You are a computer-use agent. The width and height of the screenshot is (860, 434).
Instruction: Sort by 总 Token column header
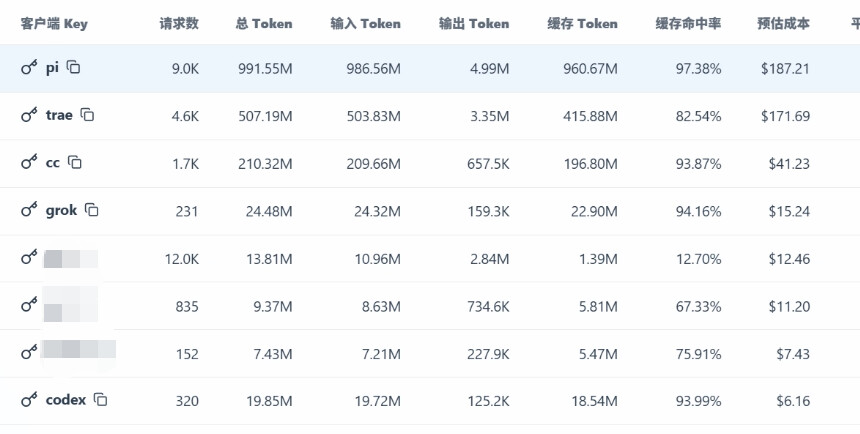(264, 24)
